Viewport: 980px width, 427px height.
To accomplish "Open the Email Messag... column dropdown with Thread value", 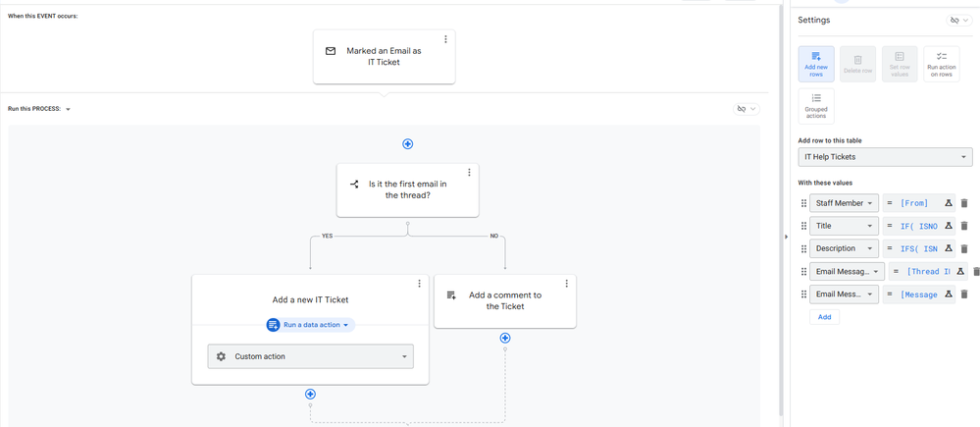I will [x=847, y=271].
